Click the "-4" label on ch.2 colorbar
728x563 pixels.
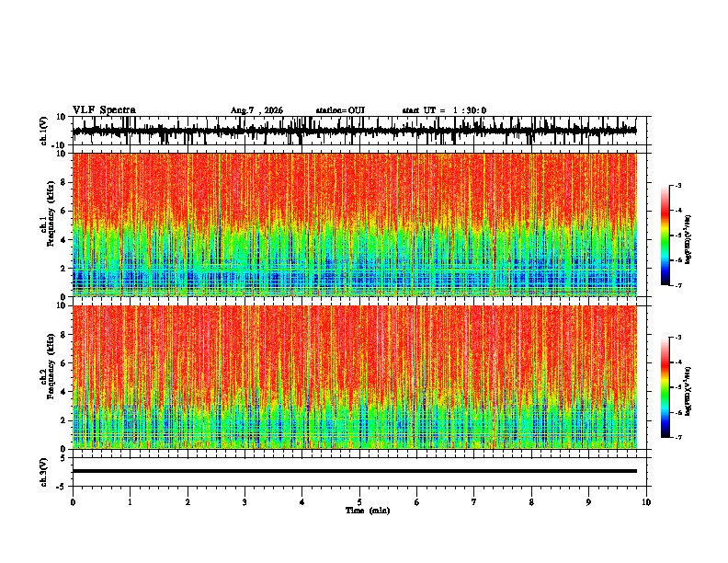(677, 362)
